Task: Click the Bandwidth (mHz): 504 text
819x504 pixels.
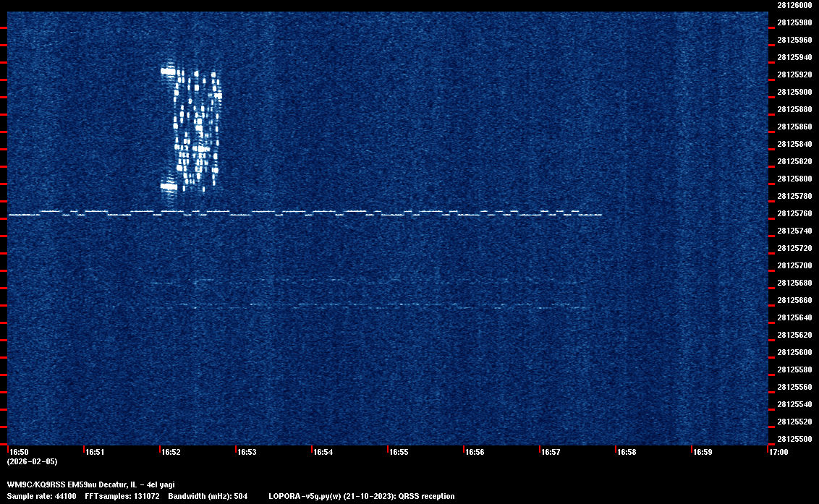Action: click(x=208, y=496)
